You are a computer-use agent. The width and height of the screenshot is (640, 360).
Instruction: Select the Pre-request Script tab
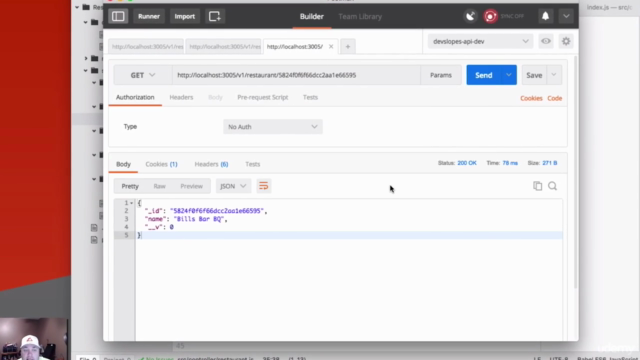pyautogui.click(x=262, y=97)
